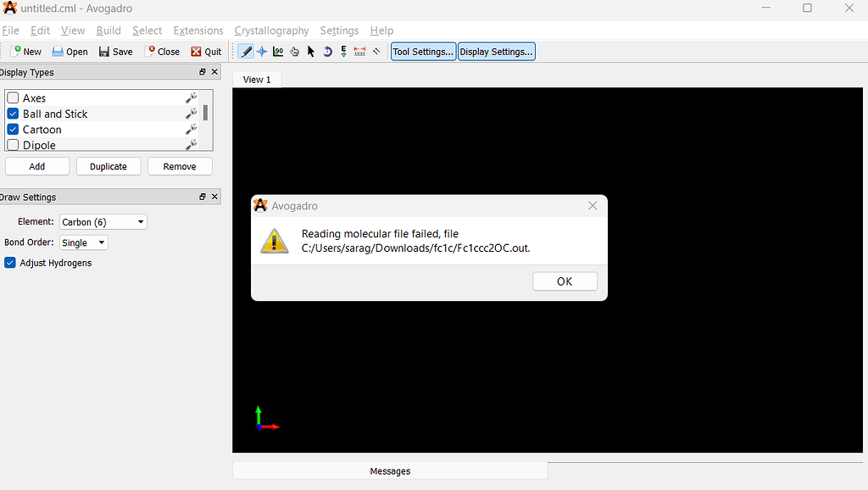Choose the Manipulate tool
The image size is (868, 490).
(x=294, y=51)
